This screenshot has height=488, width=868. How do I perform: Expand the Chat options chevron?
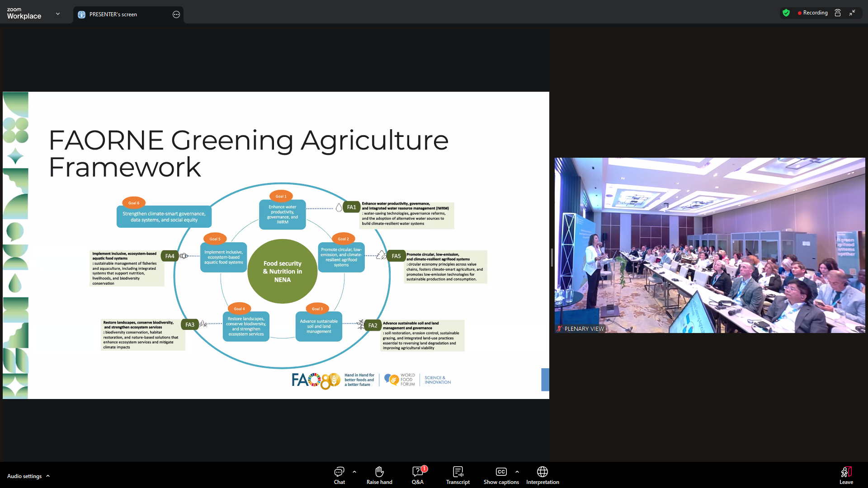click(x=354, y=472)
